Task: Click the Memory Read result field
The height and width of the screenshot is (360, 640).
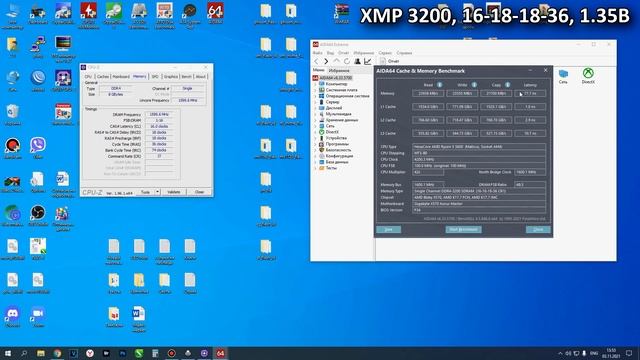Action: [428, 93]
